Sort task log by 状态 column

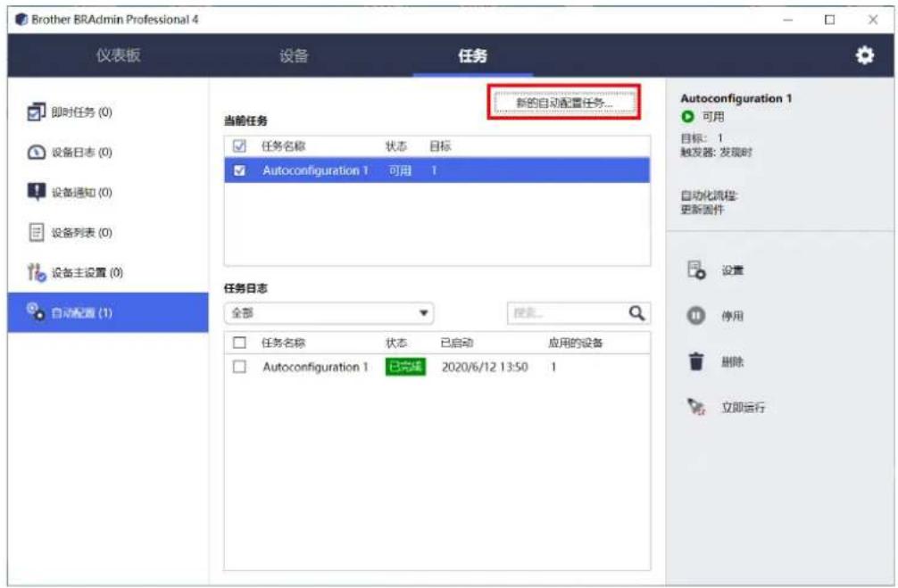tap(395, 343)
